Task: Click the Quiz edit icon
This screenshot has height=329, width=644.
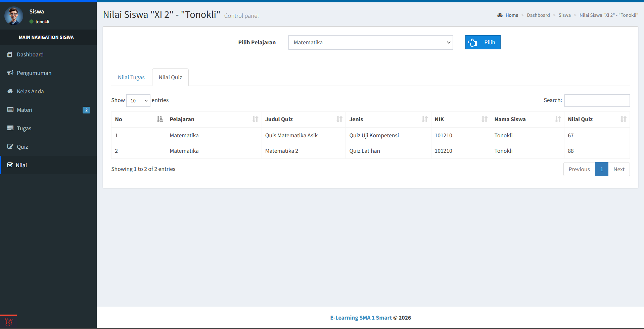Action: tap(10, 147)
